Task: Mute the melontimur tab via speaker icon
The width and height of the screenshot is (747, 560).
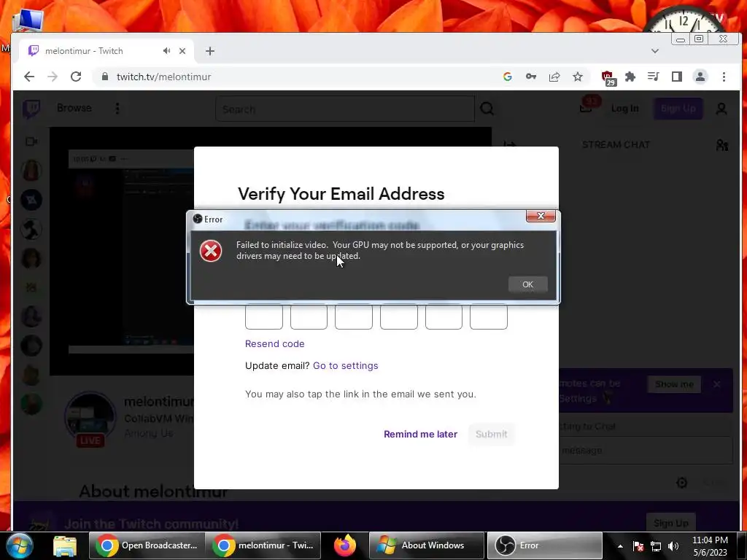Action: 166,50
